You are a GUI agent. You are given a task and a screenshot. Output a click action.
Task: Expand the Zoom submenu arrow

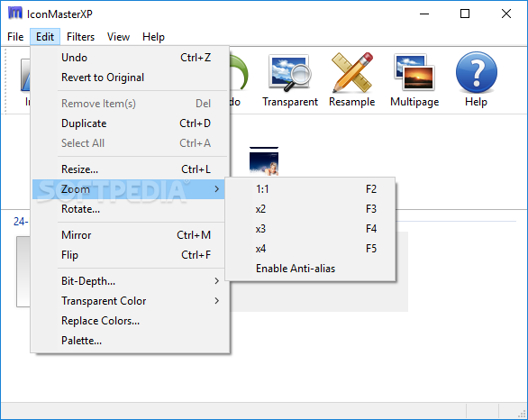pyautogui.click(x=217, y=189)
